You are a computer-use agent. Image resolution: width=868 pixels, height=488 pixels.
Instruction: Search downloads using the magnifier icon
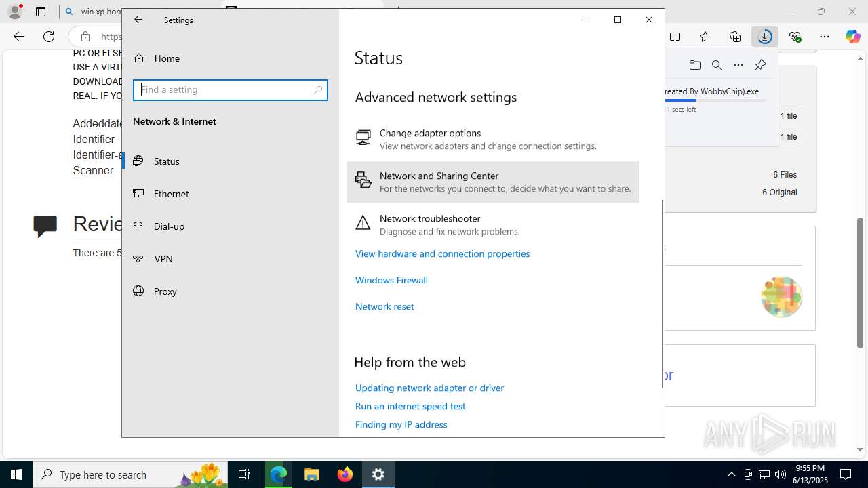(716, 65)
